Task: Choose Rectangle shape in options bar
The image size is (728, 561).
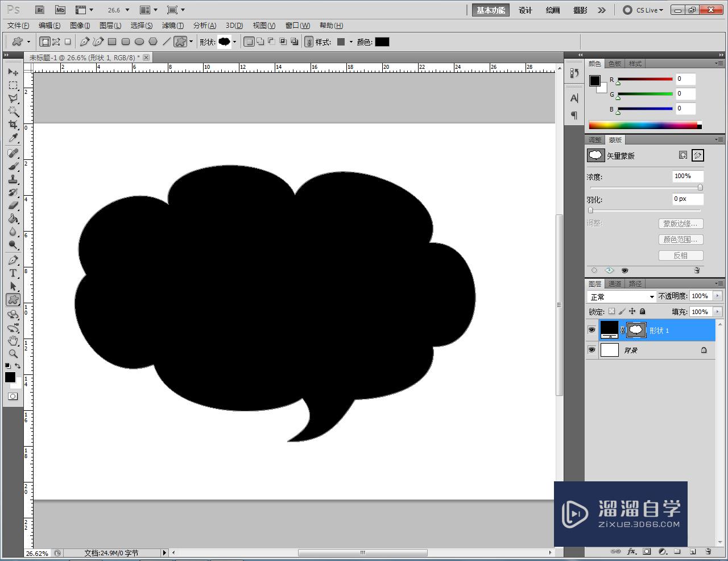Action: point(112,42)
